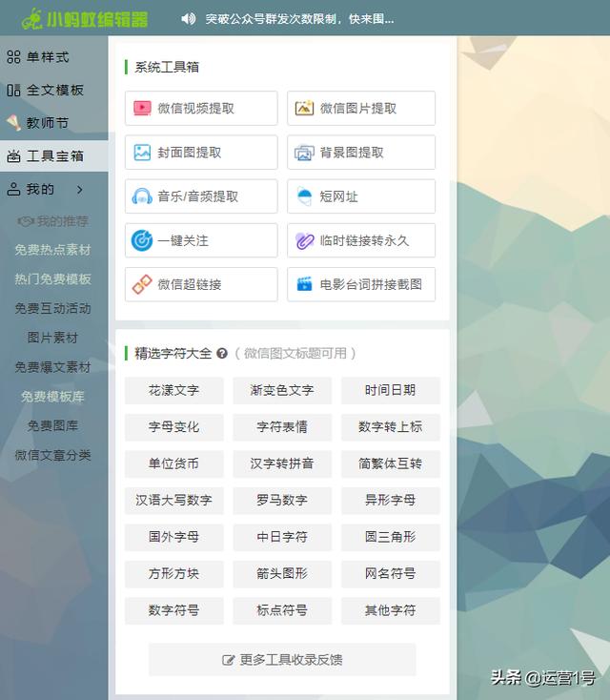
Task: Open 汉字转拼音 converter
Action: click(282, 463)
